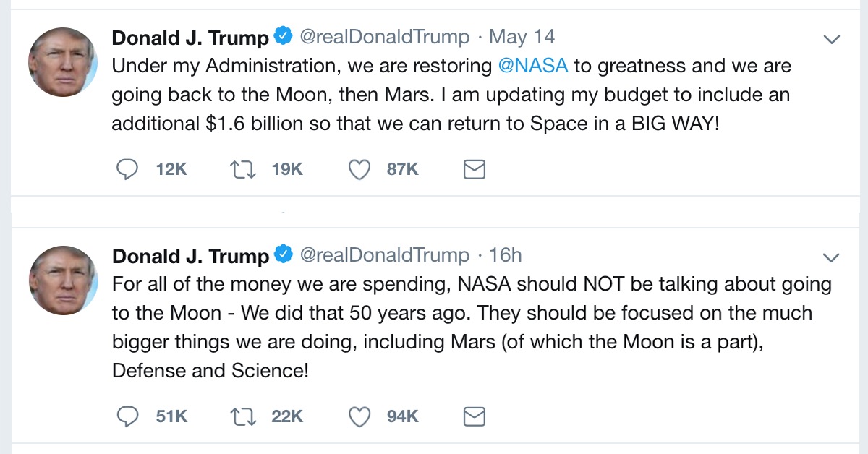Open the dropdown chevron on the May 14 tweet
Viewport: 868px width, 454px height.
tap(832, 38)
